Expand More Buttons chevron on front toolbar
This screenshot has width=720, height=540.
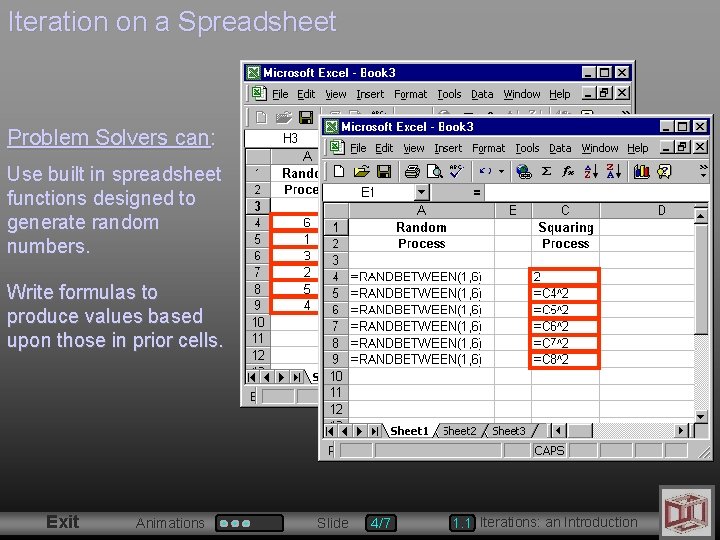pos(703,171)
